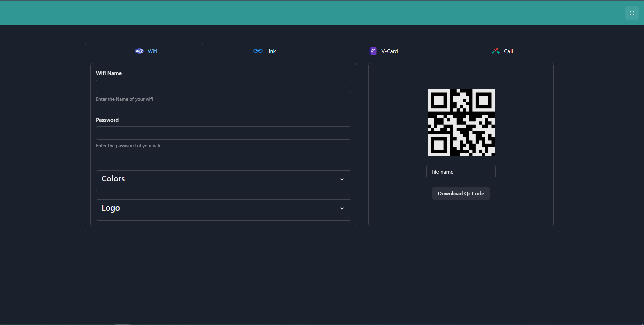Click the chevron arrow on the Logo panel

coord(342,208)
